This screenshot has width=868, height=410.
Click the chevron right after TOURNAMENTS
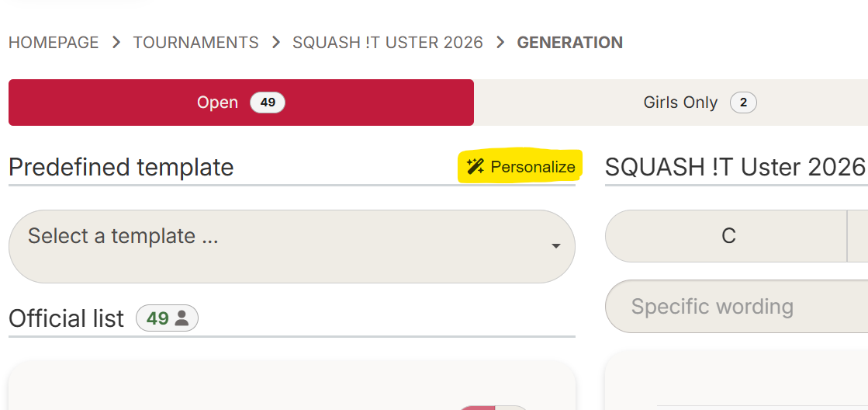[x=275, y=43]
